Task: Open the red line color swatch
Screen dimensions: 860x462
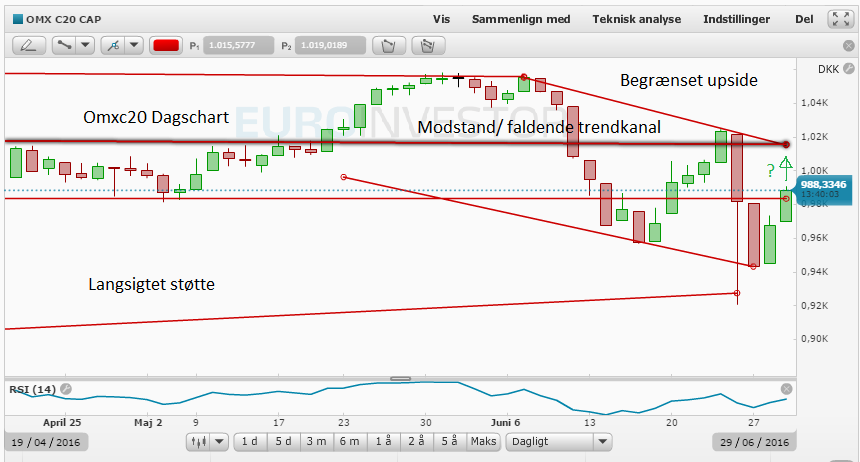Action: (166, 46)
